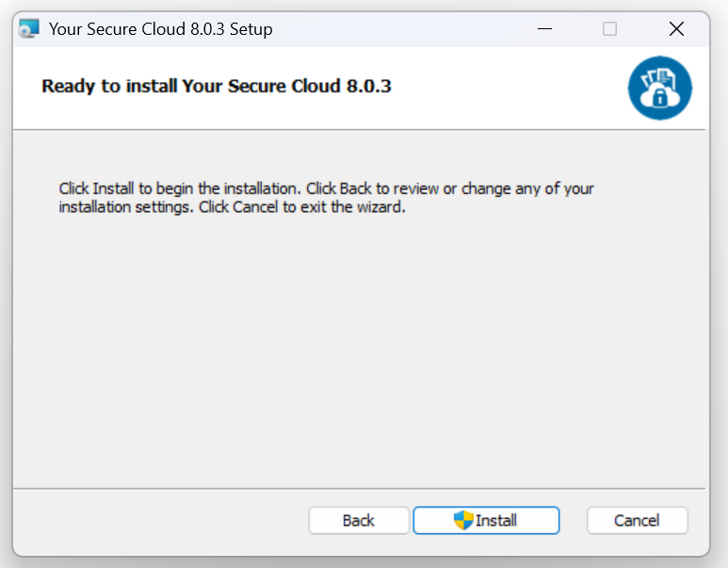Cancel the setup wizard
The width and height of the screenshot is (728, 568).
[637, 520]
